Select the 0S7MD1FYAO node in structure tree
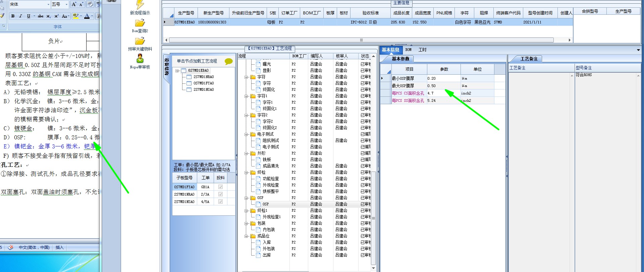The image size is (644, 272). (x=204, y=83)
